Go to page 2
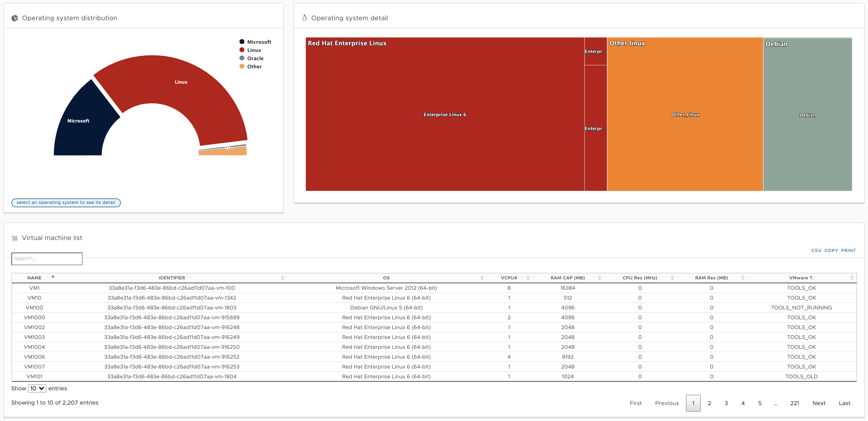 (x=709, y=403)
